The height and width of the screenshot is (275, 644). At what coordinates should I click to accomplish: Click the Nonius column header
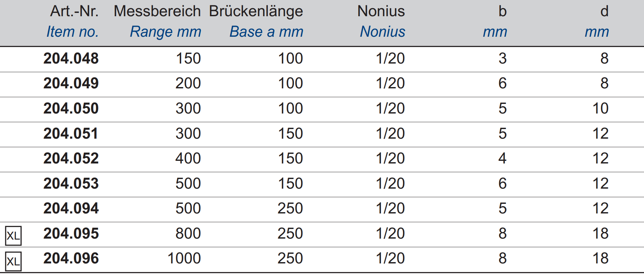(381, 22)
